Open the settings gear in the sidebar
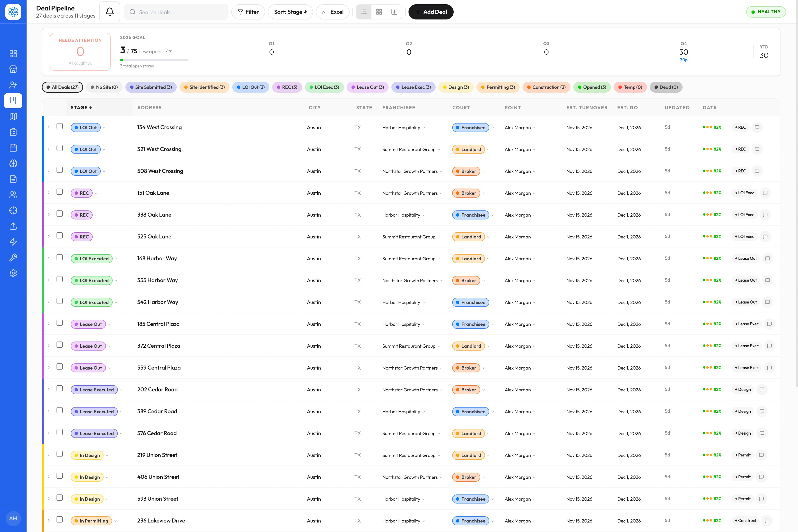 tap(13, 273)
